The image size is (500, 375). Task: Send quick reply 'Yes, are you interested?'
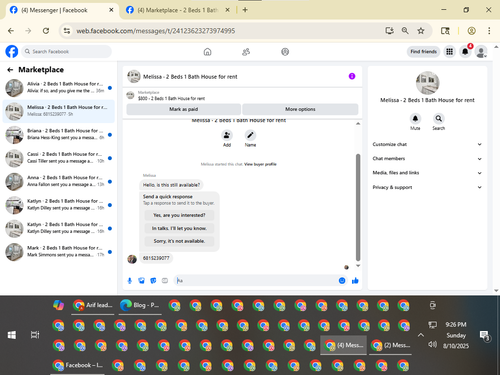[179, 215]
